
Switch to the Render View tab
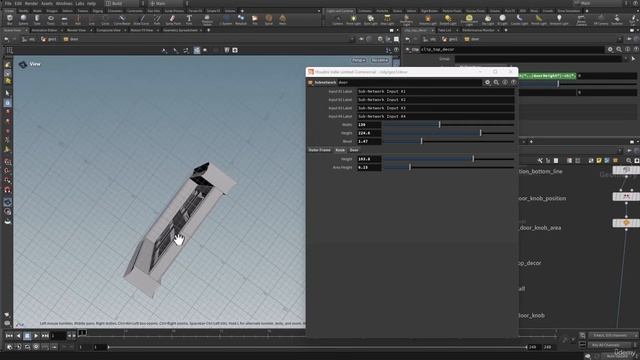[x=76, y=30]
